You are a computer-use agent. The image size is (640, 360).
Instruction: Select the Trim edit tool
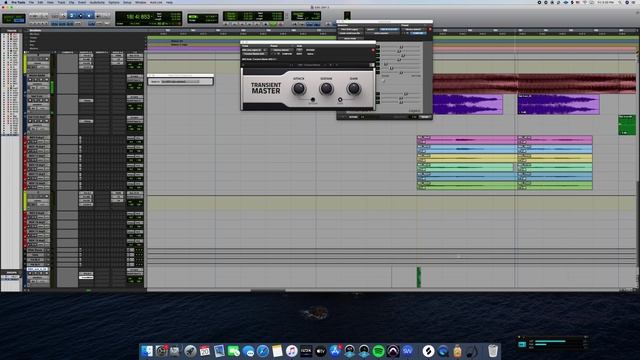tap(72, 16)
